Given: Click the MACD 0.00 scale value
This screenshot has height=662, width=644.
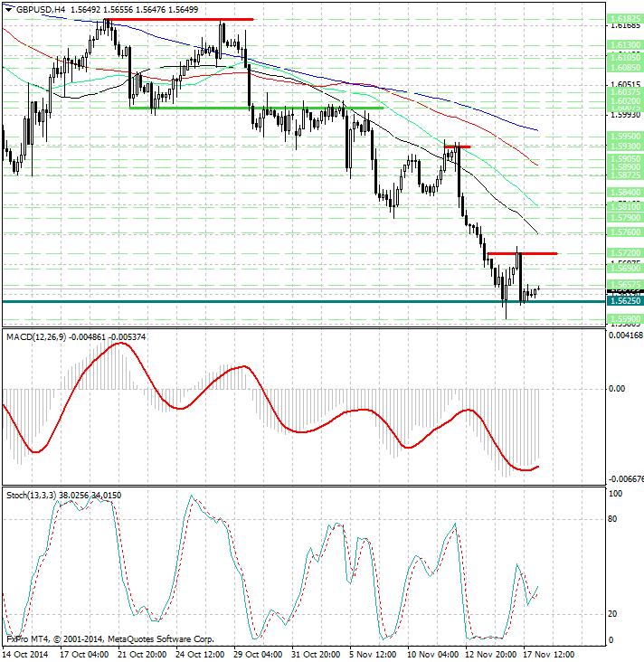Looking at the screenshot, I should point(617,388).
